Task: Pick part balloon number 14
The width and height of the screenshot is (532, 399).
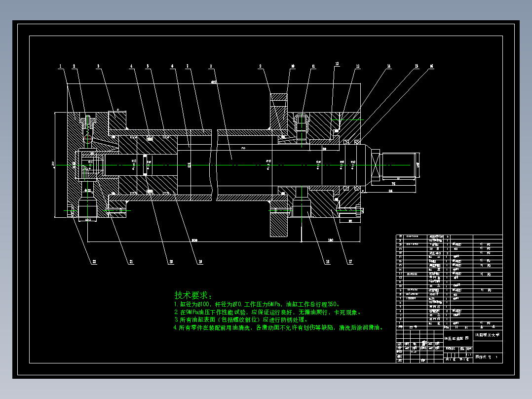Action: click(389, 66)
